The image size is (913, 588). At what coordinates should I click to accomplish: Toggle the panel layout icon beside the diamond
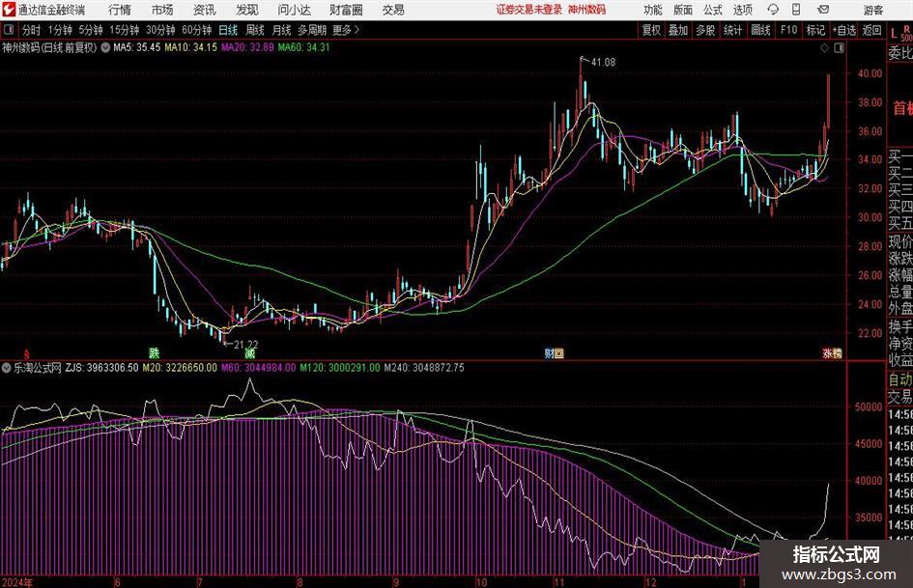[839, 48]
